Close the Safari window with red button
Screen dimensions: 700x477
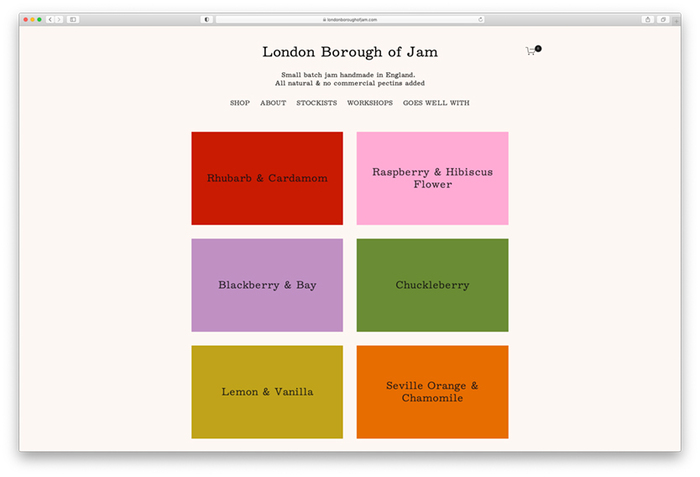tap(26, 20)
